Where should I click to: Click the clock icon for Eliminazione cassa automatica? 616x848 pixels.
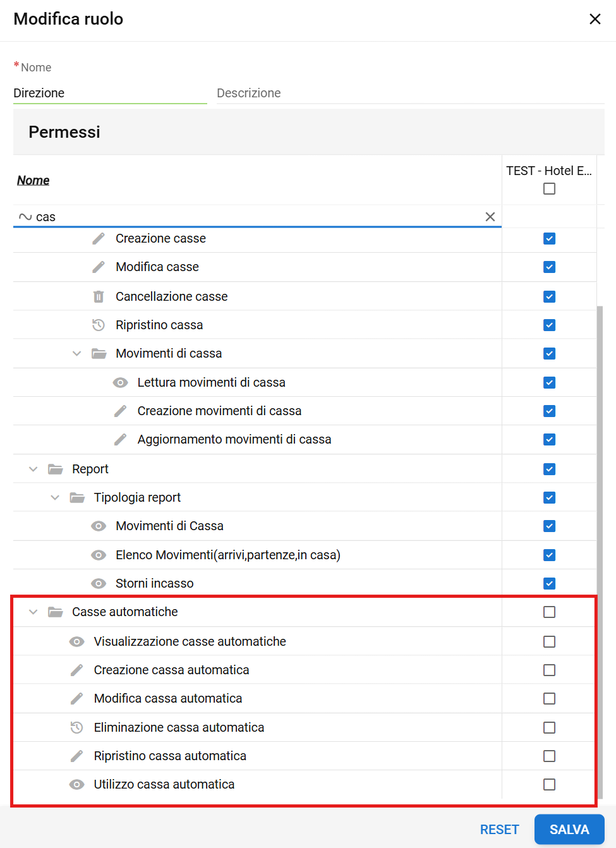click(x=76, y=727)
